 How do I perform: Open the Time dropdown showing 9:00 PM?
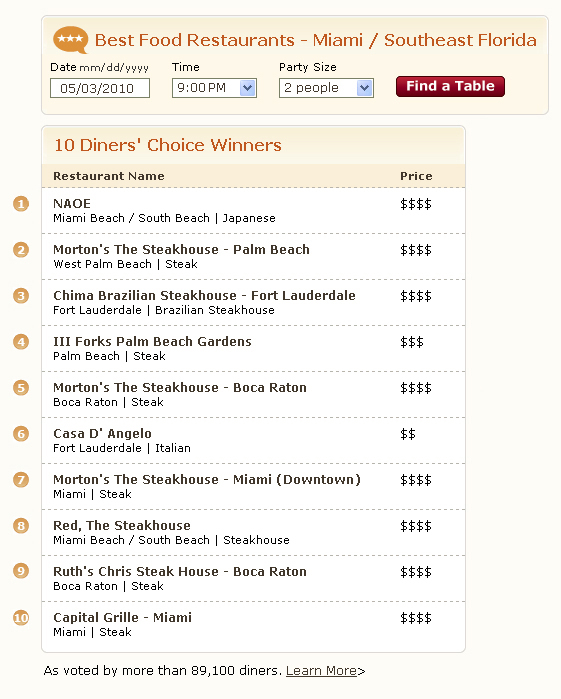pos(214,88)
